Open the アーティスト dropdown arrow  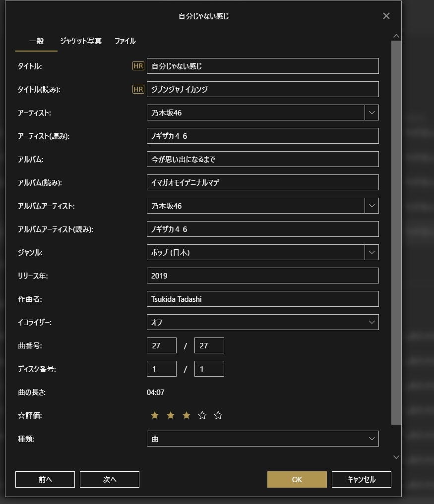[372, 112]
